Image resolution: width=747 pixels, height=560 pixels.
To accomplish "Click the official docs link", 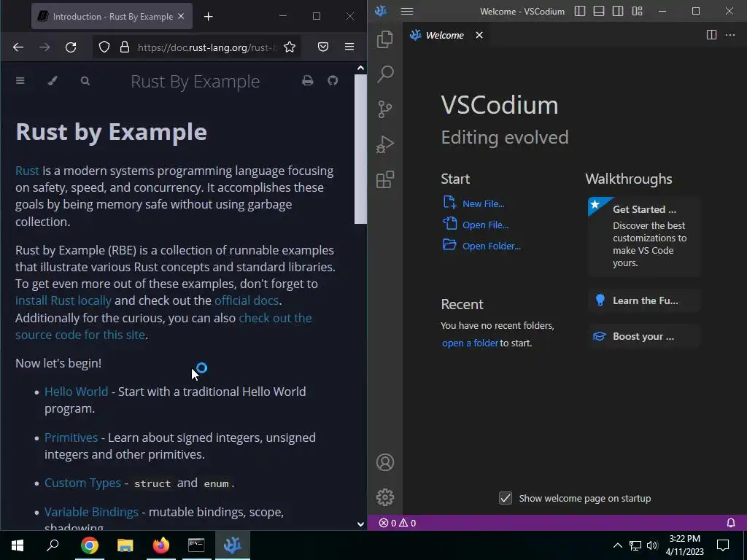I will 247,300.
